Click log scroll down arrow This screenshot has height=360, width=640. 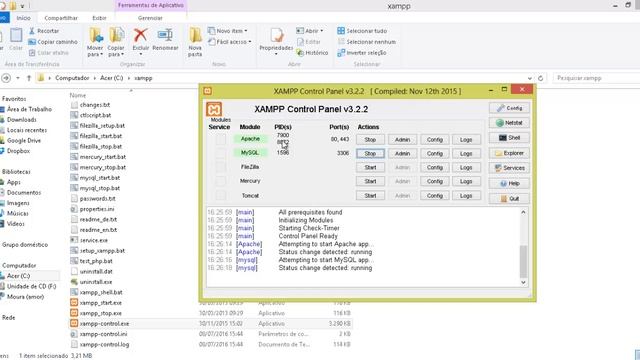click(523, 282)
